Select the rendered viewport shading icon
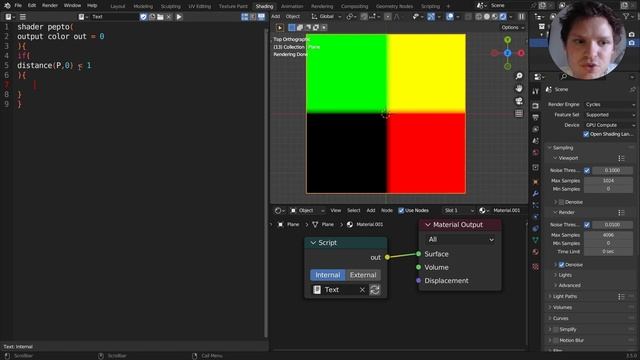Viewport: 640px width, 360px height. pos(503,17)
